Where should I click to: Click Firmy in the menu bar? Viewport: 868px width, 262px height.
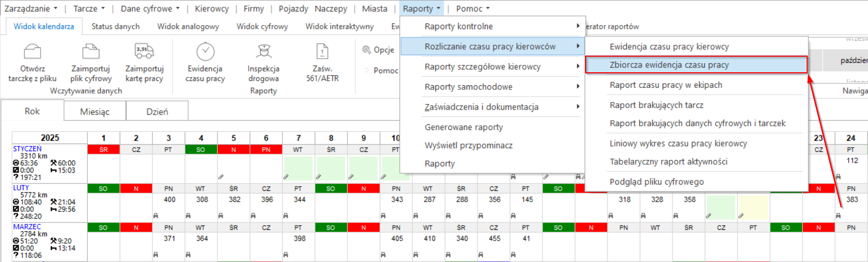click(x=254, y=8)
